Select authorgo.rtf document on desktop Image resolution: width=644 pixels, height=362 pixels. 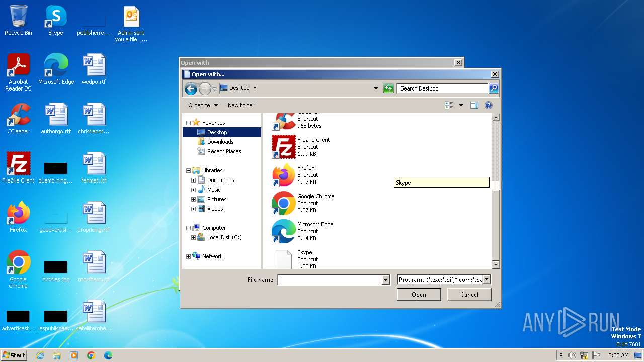click(x=56, y=119)
